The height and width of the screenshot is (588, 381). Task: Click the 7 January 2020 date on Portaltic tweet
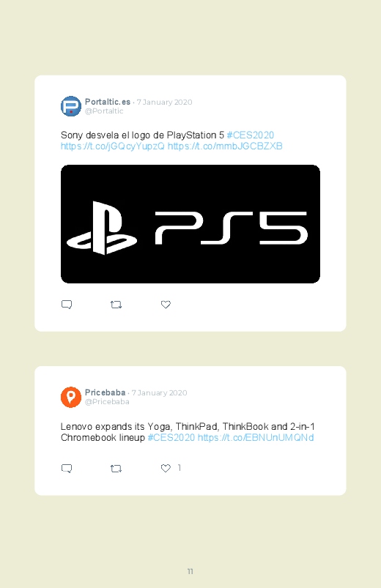(x=164, y=102)
